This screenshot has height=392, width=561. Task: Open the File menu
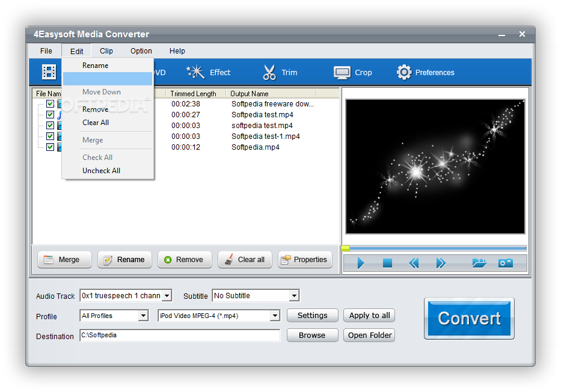click(x=46, y=51)
